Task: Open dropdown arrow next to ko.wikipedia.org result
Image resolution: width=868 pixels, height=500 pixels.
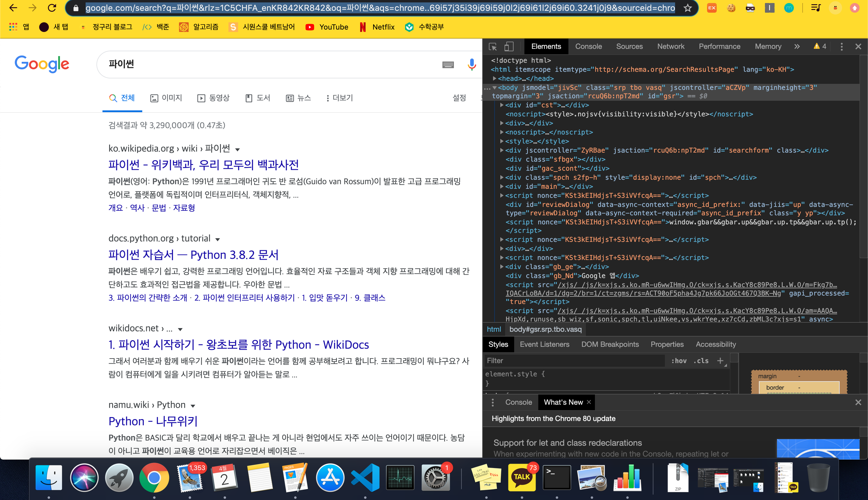Action: [237, 149]
